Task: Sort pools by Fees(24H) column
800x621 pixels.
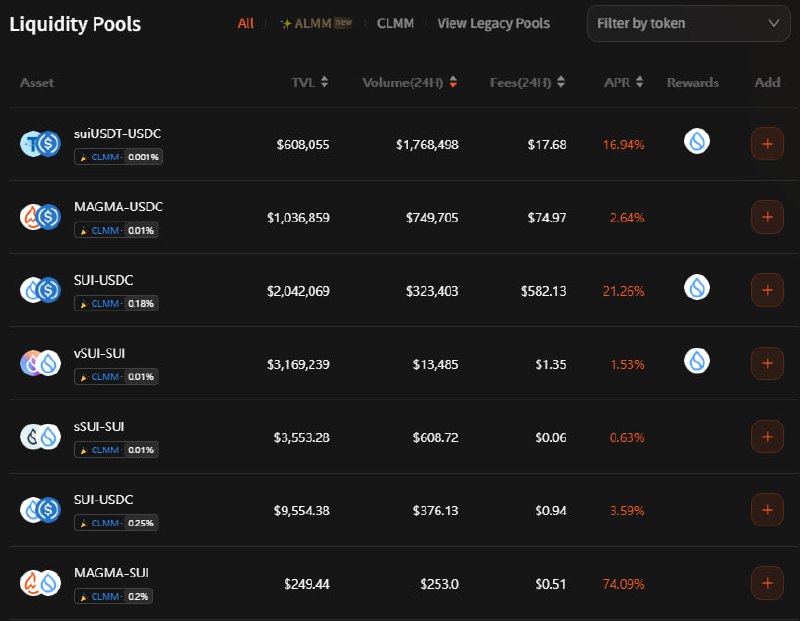Action: click(x=527, y=83)
